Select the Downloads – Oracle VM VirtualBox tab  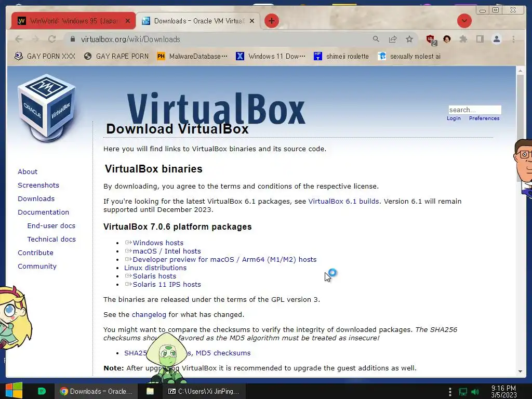pos(198,21)
